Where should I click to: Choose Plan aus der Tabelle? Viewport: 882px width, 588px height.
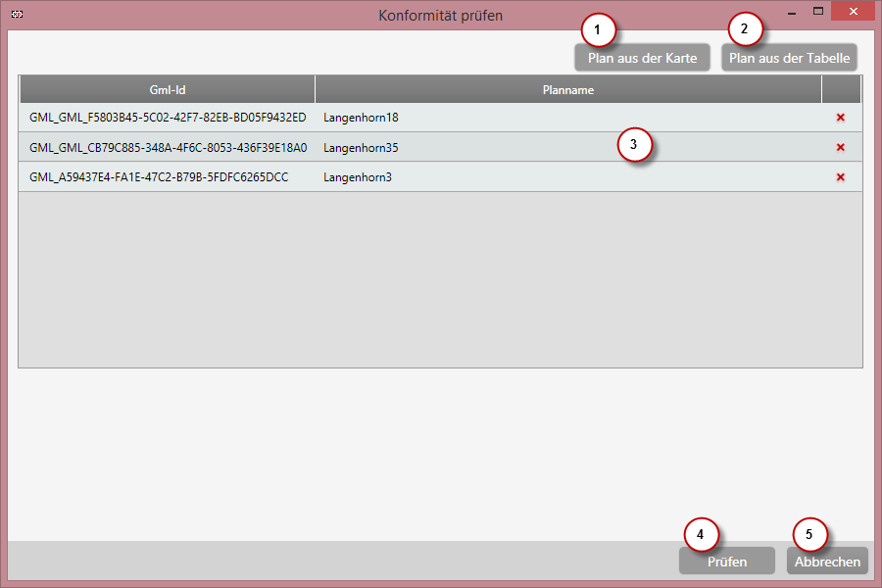pyautogui.click(x=789, y=58)
